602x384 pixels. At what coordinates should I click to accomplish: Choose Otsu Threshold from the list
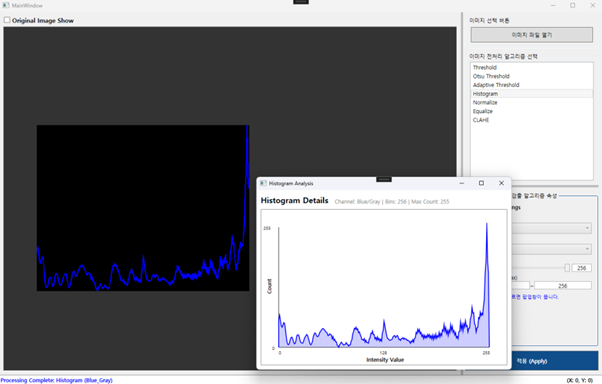[x=532, y=76]
